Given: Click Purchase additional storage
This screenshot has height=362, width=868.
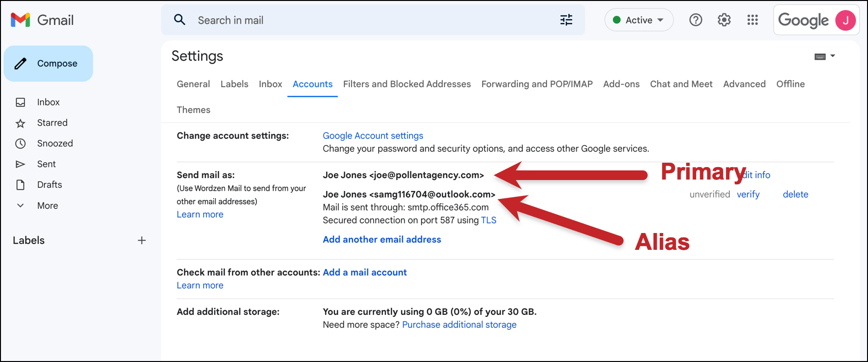Looking at the screenshot, I should (460, 325).
